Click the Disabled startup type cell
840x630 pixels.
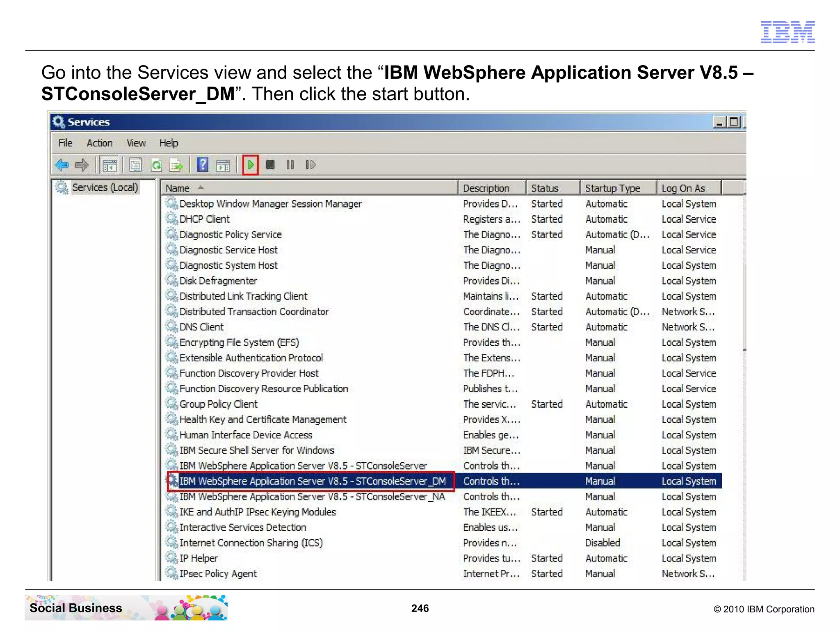tap(603, 543)
